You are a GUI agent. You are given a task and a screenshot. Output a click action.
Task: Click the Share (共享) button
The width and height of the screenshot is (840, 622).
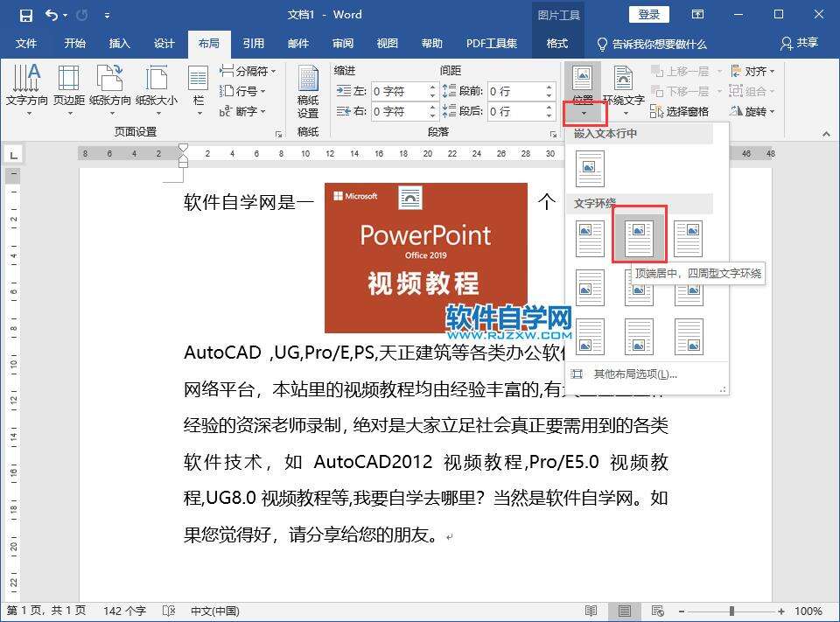799,44
